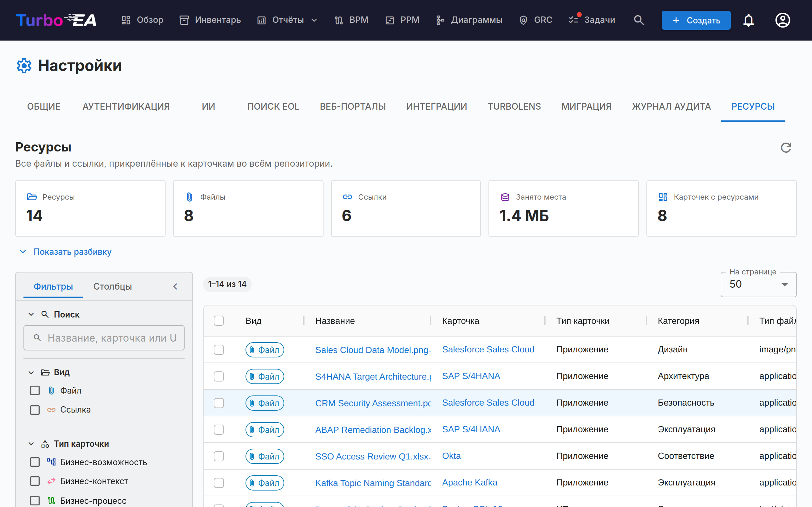Check the Файл filter checkbox

(x=35, y=390)
